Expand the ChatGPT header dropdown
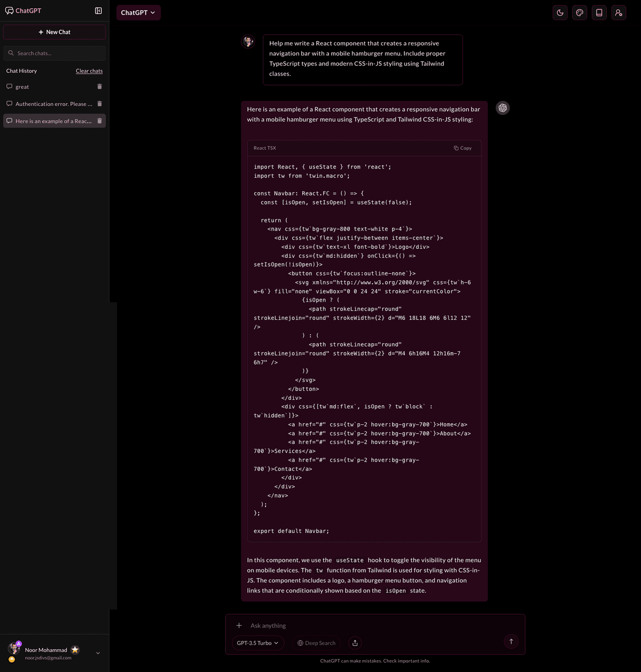 click(x=138, y=13)
